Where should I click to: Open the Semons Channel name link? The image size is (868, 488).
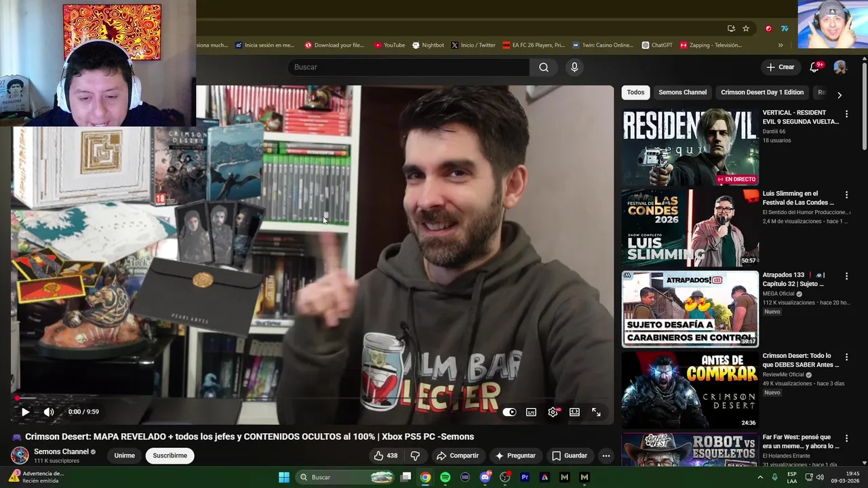click(x=61, y=451)
